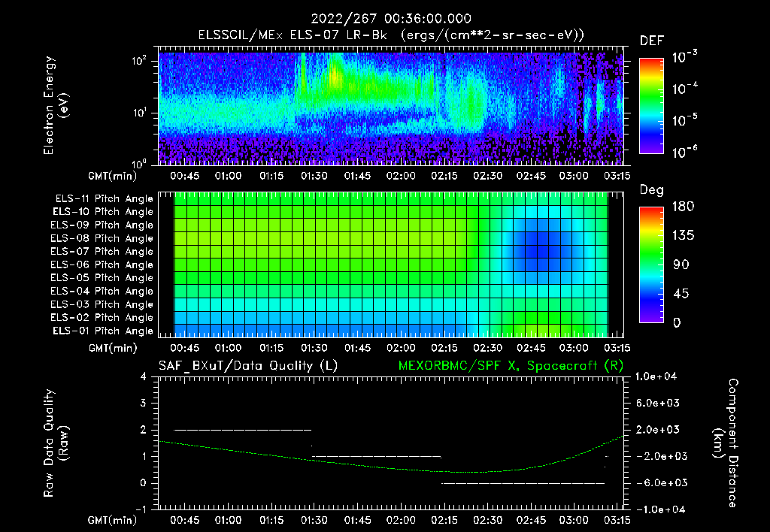Click the white data quality segment at level 0

pos(523,483)
